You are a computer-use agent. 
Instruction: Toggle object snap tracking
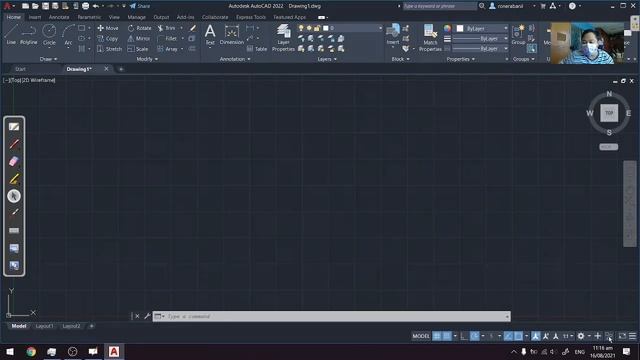tap(508, 336)
